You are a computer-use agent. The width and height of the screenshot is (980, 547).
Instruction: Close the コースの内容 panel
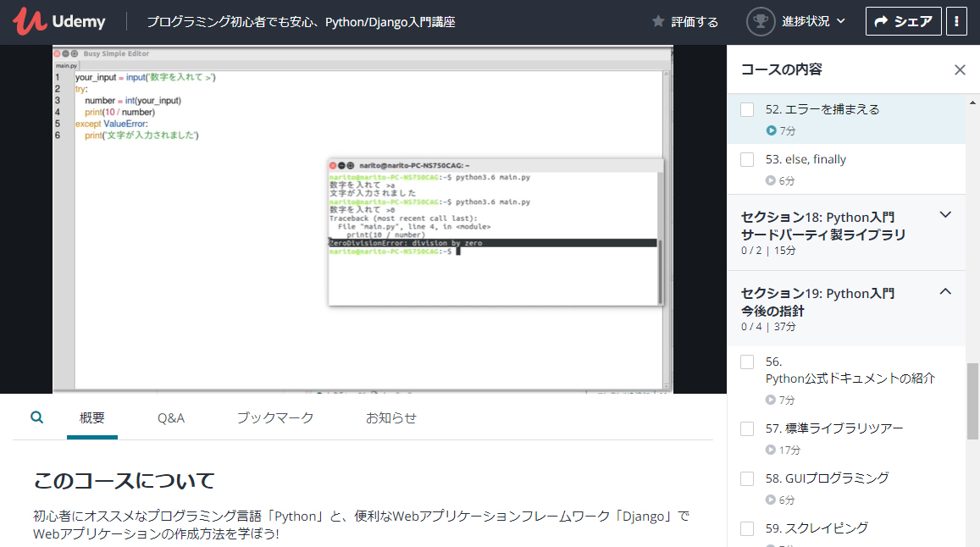[x=960, y=69]
